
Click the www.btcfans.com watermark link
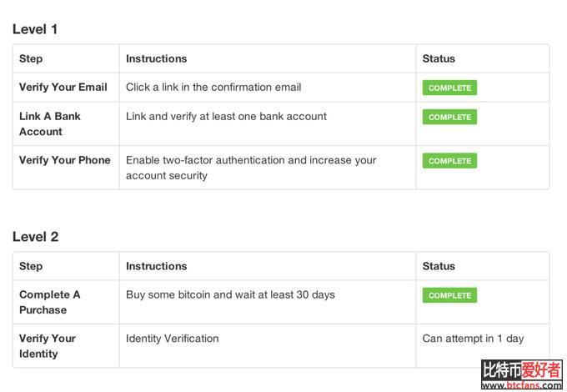point(521,385)
